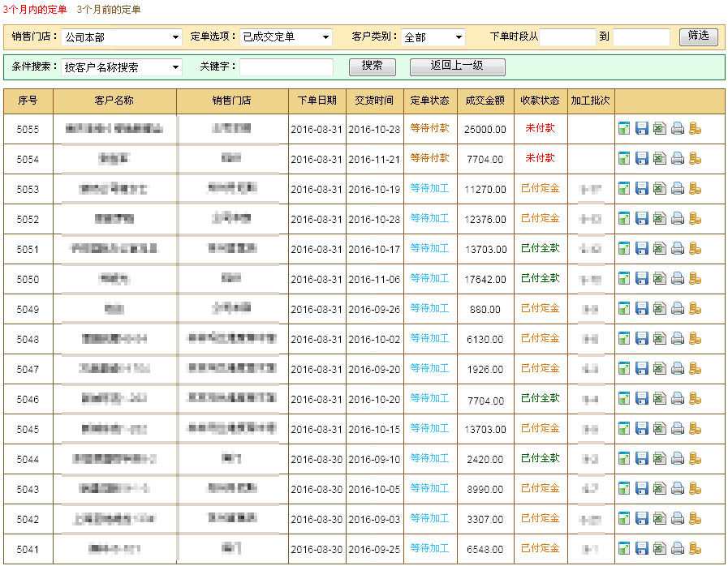Click the 筛选 filter button
Screen dimensions: 728x566
click(x=698, y=36)
